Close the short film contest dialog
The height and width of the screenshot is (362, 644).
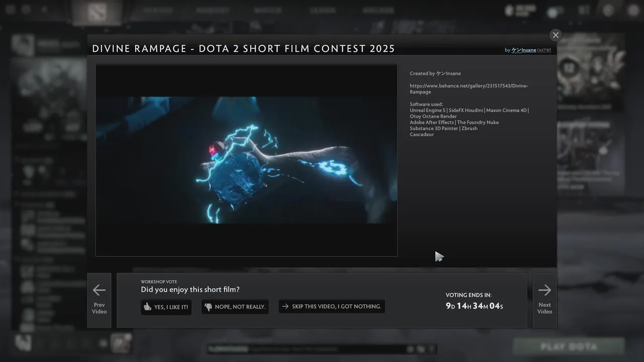[555, 35]
